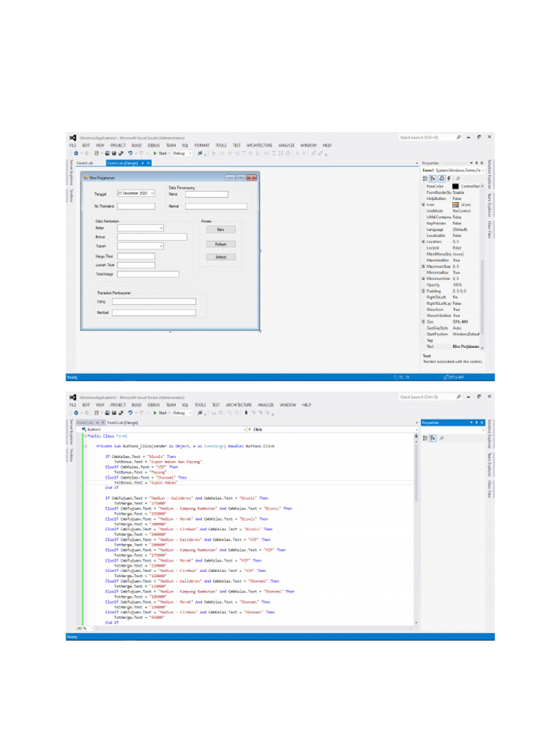560x747 pixels.
Task: Open the Tujuan combo box dropdown
Action: pyautogui.click(x=161, y=247)
